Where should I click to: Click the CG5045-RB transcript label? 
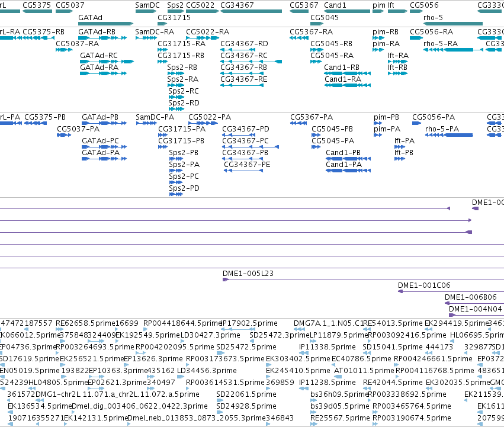pyautogui.click(x=332, y=43)
